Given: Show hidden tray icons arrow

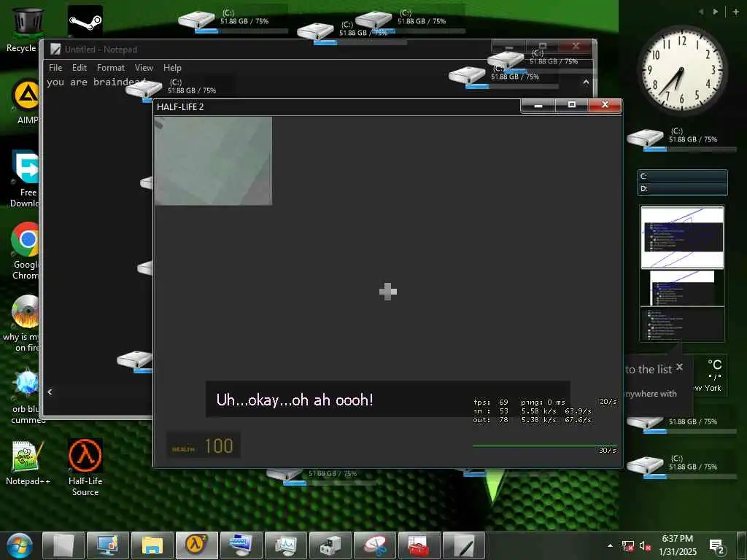Looking at the screenshot, I should pyautogui.click(x=610, y=545).
